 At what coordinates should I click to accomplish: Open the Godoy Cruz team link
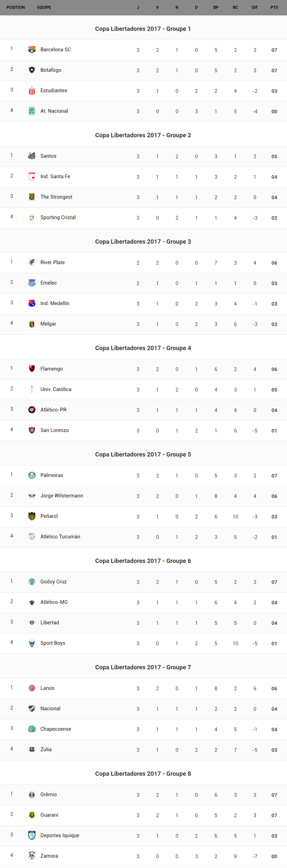[53, 582]
